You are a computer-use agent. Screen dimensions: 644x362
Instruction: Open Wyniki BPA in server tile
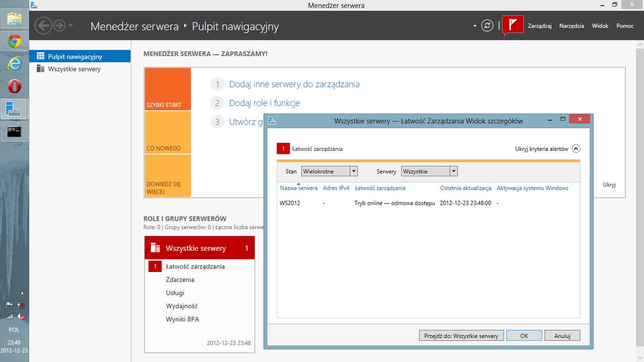pos(183,319)
